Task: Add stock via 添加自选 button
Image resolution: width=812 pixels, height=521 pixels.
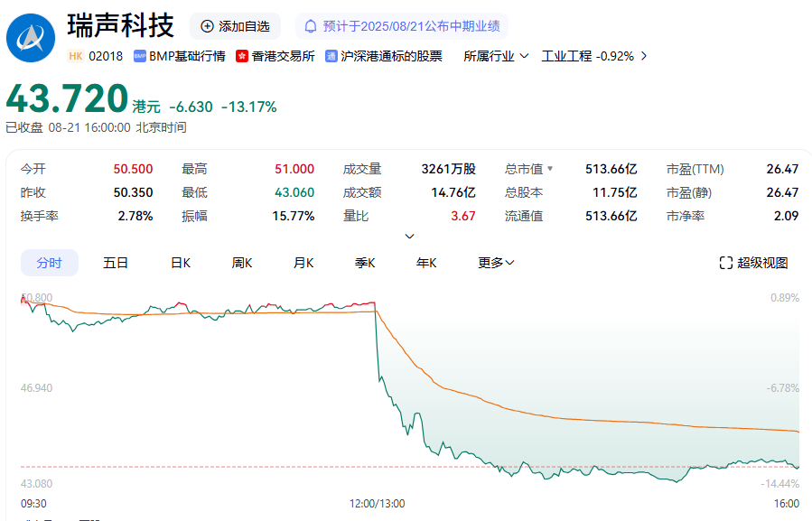Action: pos(235,26)
